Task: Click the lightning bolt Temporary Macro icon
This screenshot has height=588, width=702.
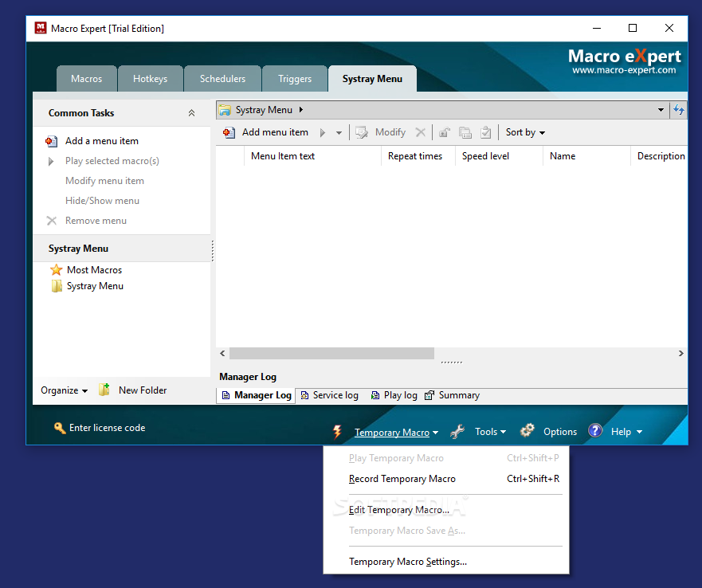Action: [x=337, y=432]
